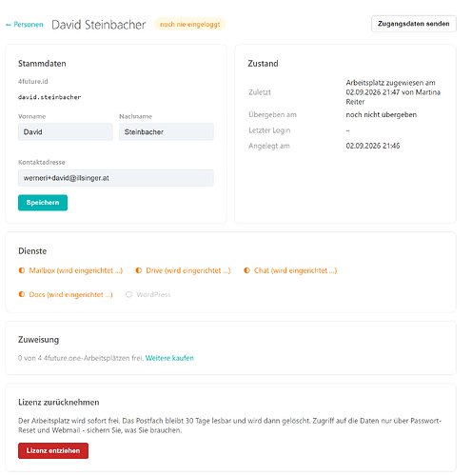Focus the Vorname input field
Image resolution: width=472 pixels, height=476 pixels.
[66, 131]
